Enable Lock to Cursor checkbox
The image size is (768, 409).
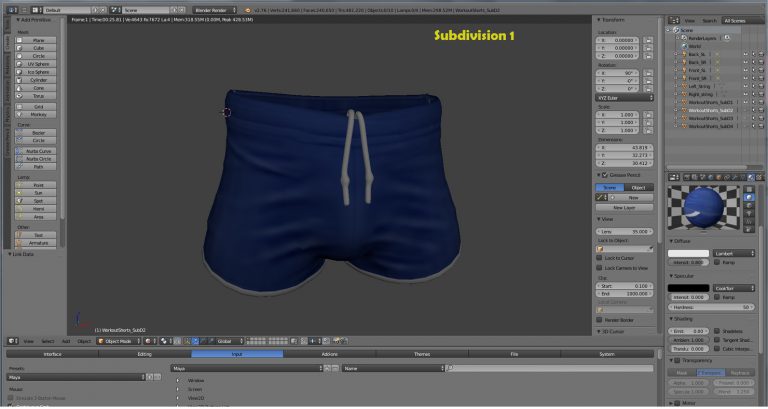coord(599,258)
